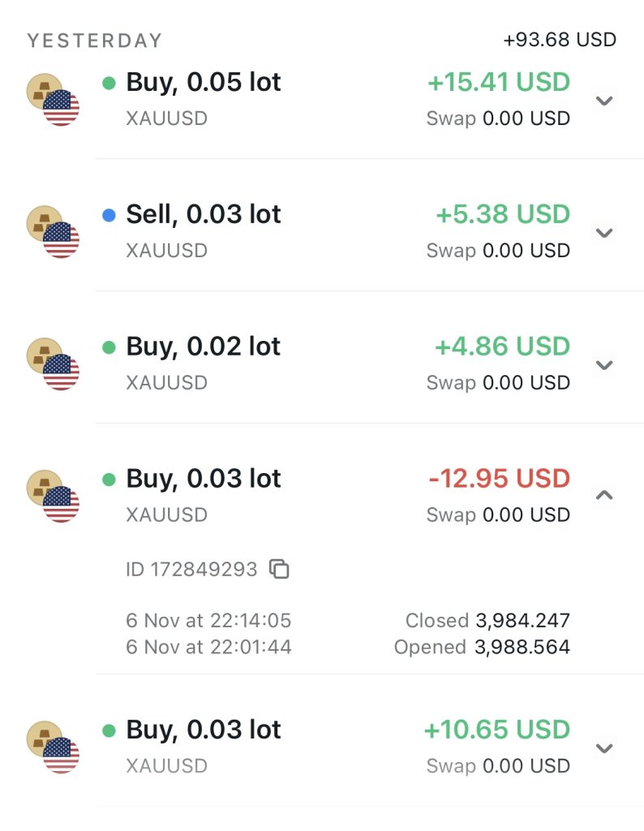
Task: Click XAUUSD icon on +15.41 USD trade
Action: click(54, 101)
